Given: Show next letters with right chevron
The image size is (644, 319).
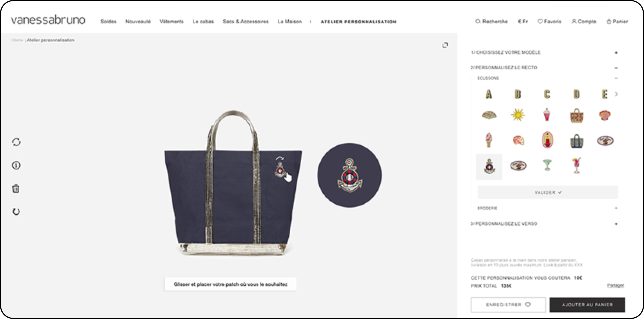Looking at the screenshot, I should pyautogui.click(x=617, y=94).
